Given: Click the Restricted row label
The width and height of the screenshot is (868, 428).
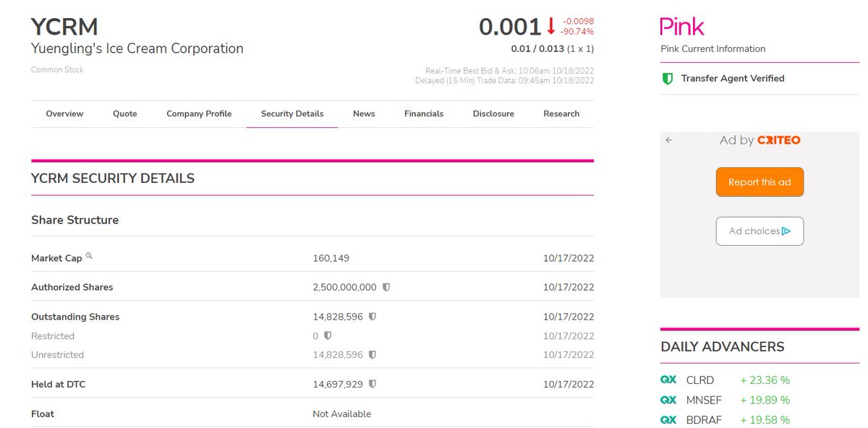Looking at the screenshot, I should (53, 336).
